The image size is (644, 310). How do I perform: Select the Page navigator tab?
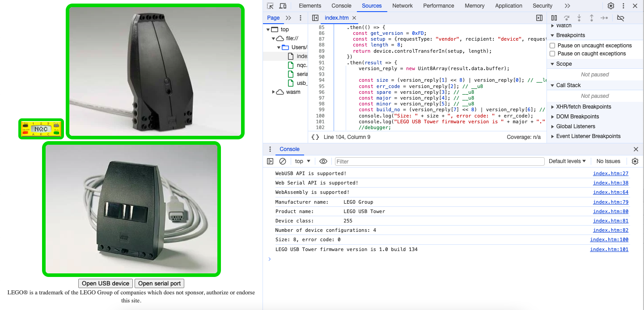coord(273,18)
